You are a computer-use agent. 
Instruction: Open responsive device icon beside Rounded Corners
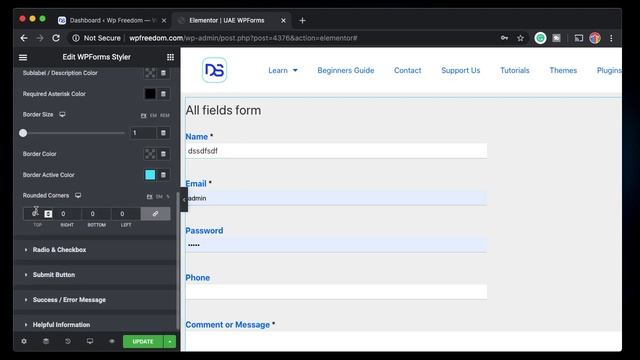78,196
